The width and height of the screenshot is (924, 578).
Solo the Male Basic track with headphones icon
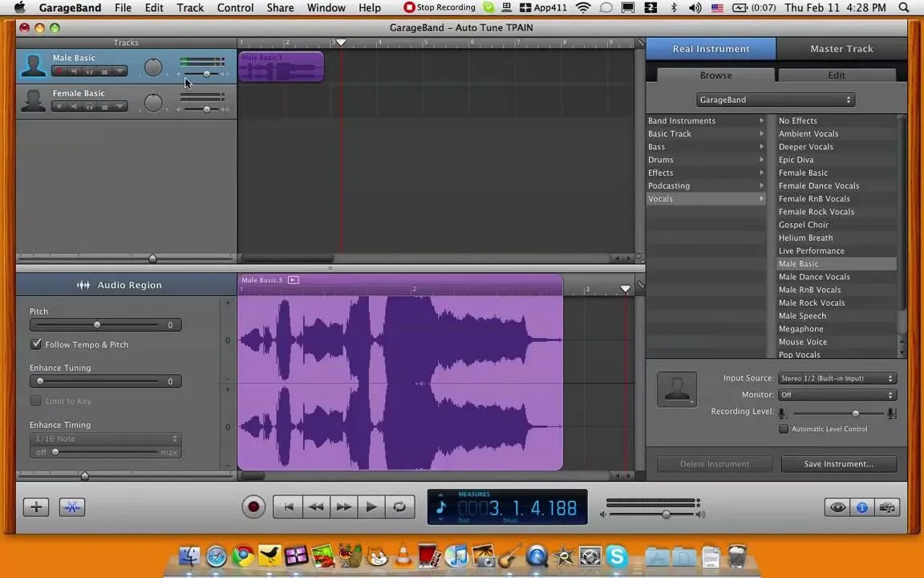89,71
